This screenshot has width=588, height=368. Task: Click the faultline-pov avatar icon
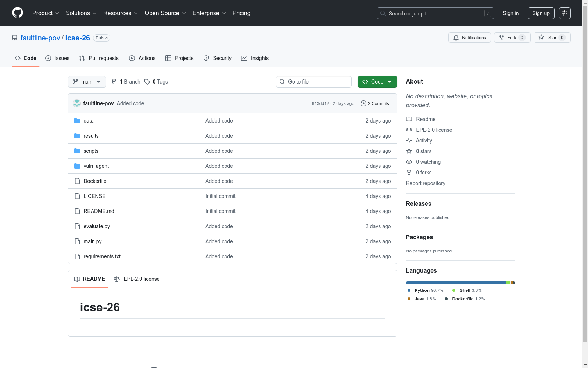pyautogui.click(x=77, y=103)
